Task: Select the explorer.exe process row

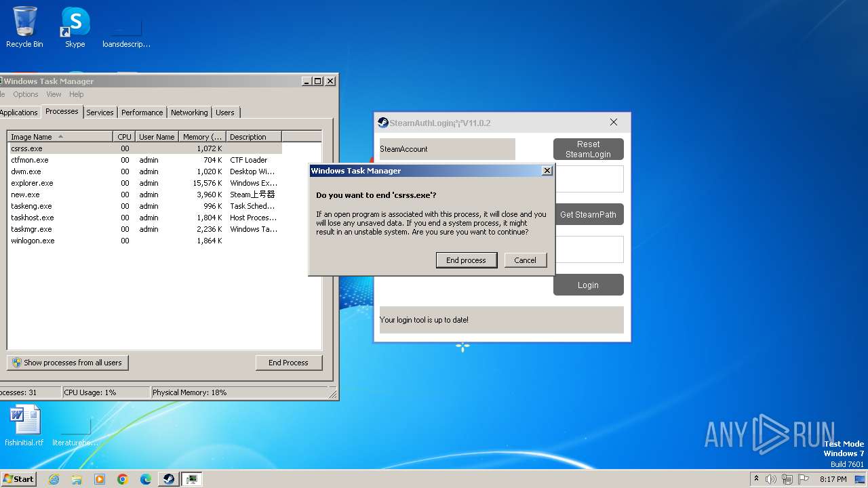Action: [x=144, y=183]
